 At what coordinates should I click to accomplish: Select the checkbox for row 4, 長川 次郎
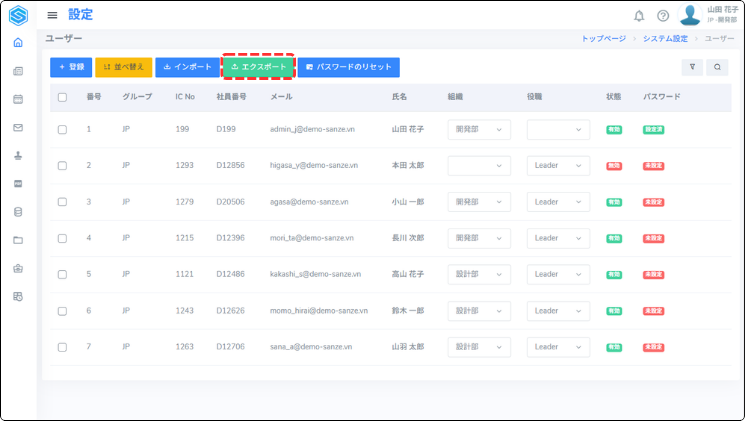[62, 238]
